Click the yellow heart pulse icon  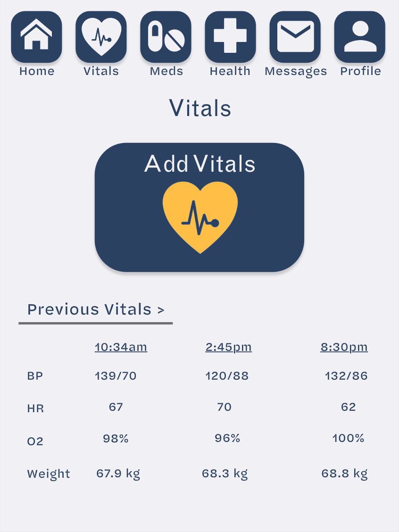click(200, 217)
